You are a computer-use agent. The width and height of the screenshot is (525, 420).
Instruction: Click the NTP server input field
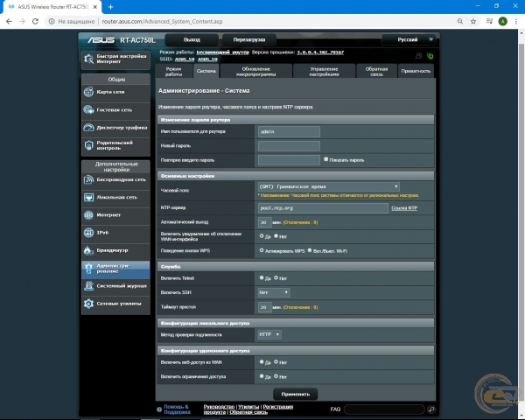coord(322,208)
